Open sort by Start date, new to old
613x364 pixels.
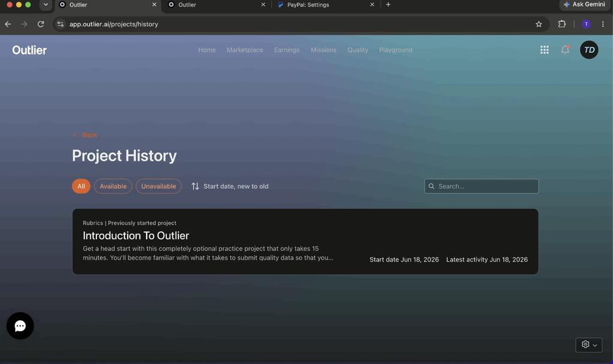click(x=230, y=186)
